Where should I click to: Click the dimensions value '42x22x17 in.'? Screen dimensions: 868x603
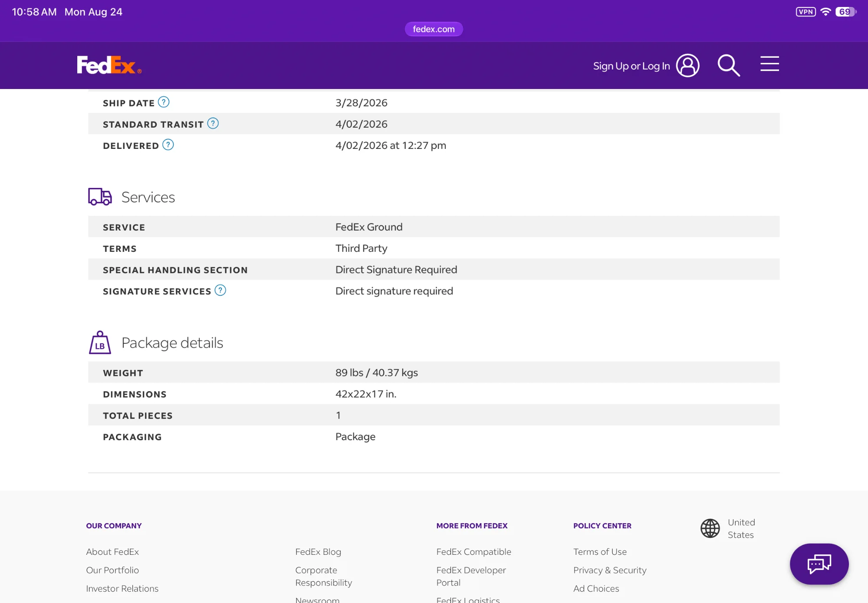[x=366, y=394]
